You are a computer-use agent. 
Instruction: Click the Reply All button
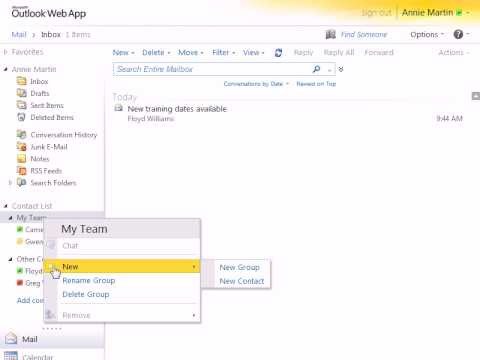(339, 53)
